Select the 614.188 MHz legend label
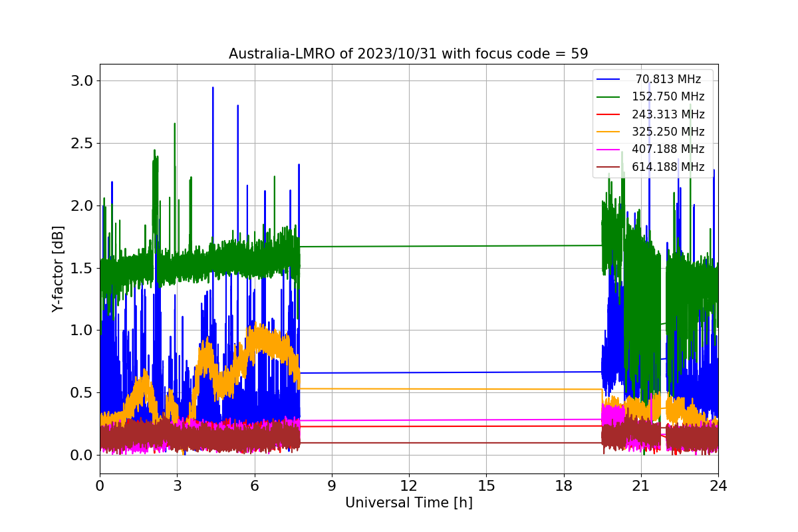798x532 pixels. coord(668,167)
